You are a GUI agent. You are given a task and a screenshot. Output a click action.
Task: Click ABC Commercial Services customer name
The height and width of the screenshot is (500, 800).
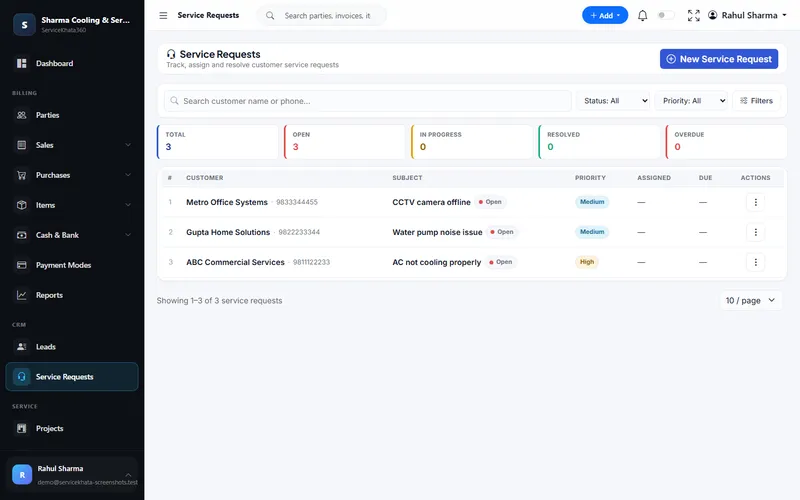click(x=235, y=262)
